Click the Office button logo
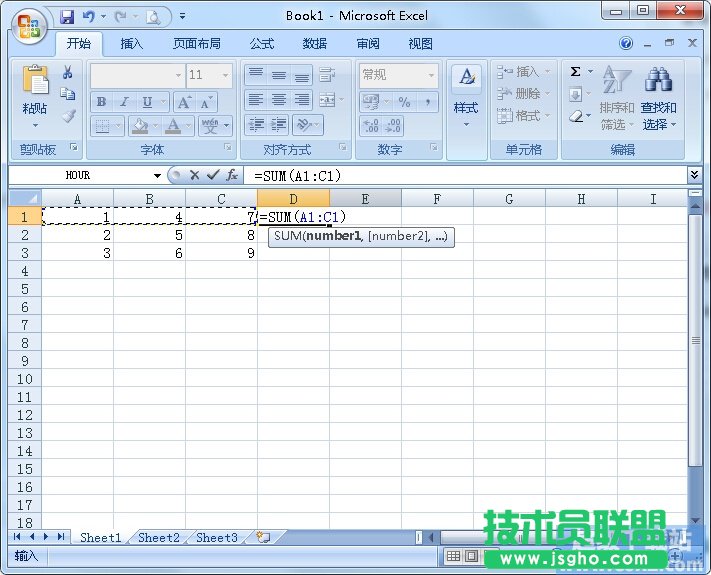Image resolution: width=711 pixels, height=575 pixels. point(28,25)
